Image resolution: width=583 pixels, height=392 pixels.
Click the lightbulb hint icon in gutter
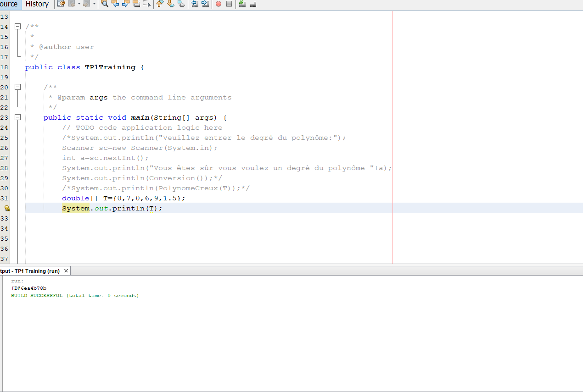point(7,208)
